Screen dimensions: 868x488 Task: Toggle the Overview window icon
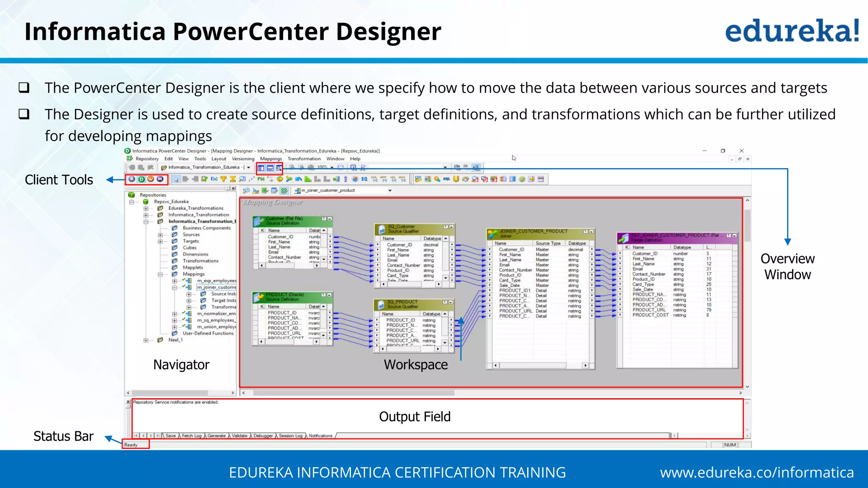click(279, 168)
